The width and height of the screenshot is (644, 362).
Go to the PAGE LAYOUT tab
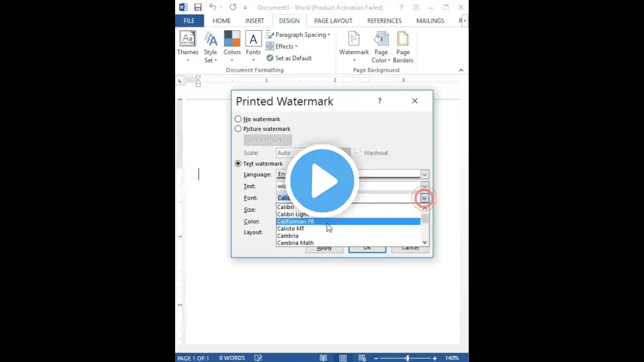point(333,21)
